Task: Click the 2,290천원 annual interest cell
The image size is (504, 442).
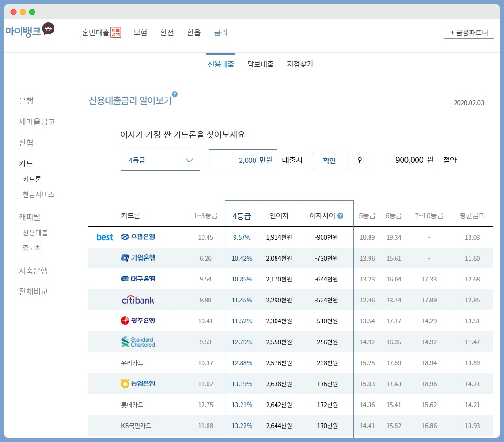Action: click(x=279, y=300)
